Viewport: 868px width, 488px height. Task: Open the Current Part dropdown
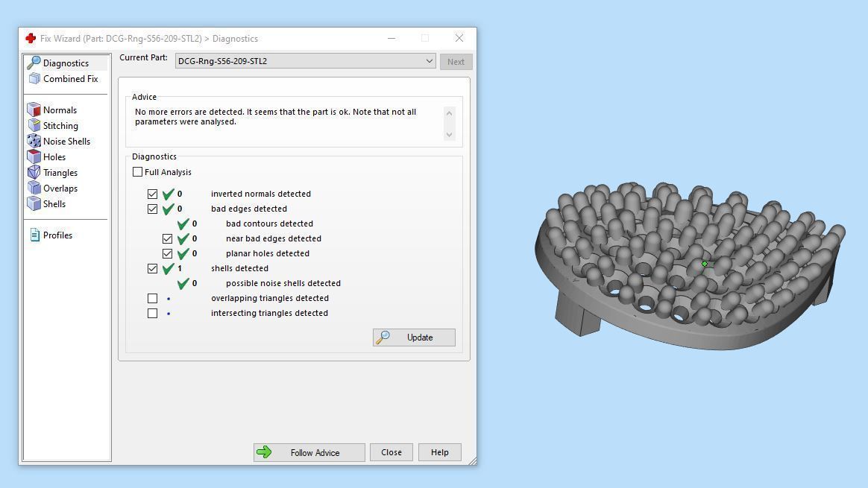306,61
